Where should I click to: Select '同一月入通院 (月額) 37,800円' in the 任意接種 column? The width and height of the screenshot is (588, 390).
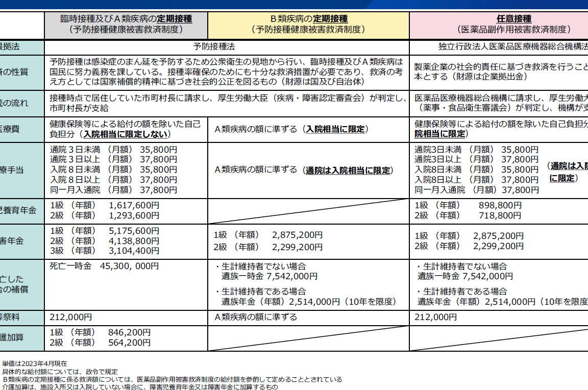(x=476, y=190)
